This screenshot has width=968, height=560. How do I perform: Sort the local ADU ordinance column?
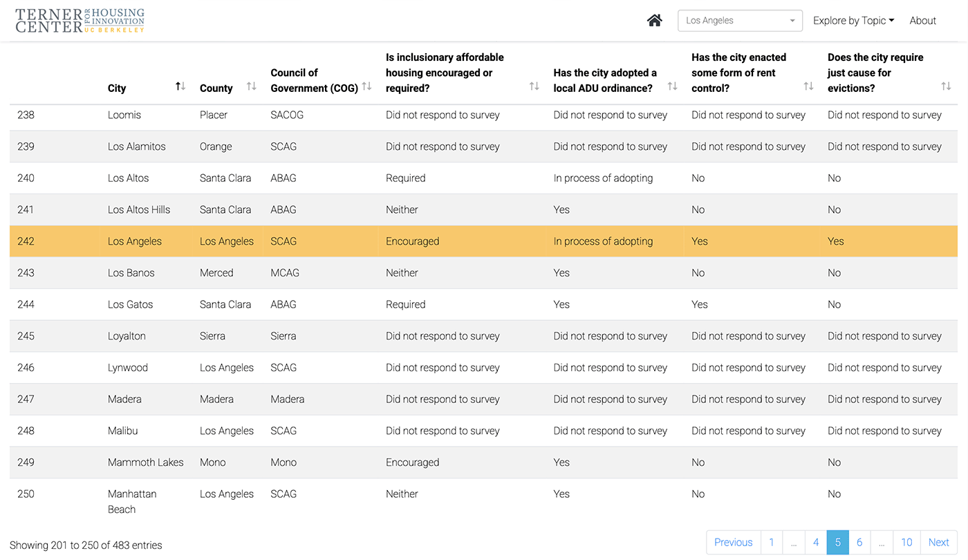[x=672, y=86]
